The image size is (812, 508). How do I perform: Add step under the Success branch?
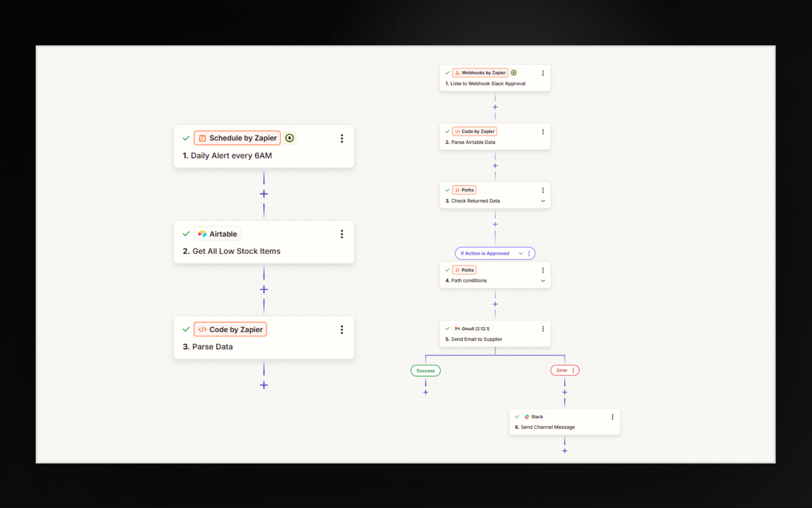pos(426,392)
